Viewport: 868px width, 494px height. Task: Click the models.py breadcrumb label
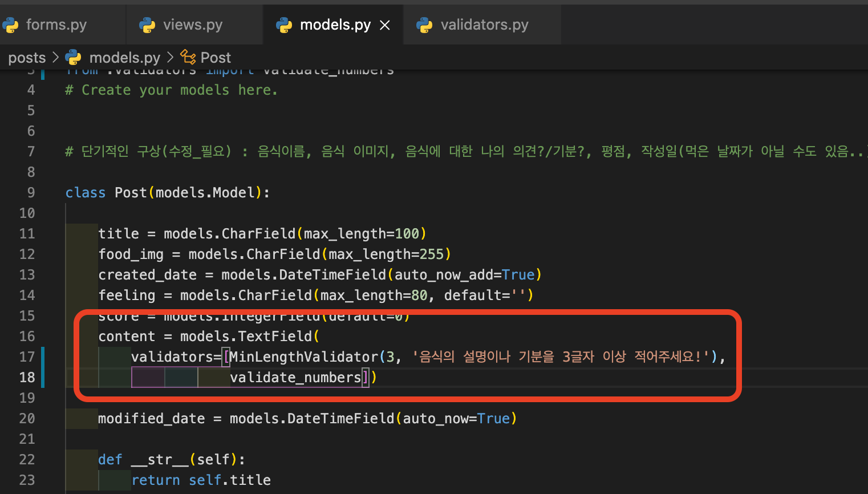pos(125,57)
